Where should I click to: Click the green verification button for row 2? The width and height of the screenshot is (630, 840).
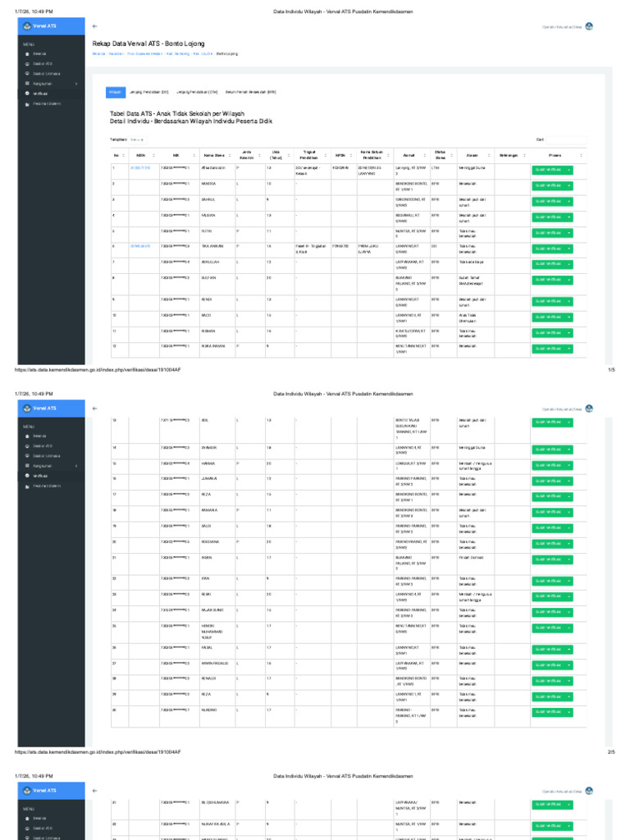548,186
